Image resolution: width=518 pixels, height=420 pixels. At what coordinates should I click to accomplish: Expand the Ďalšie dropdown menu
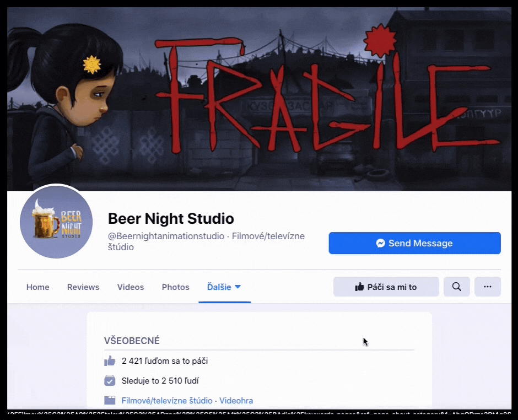tap(224, 287)
